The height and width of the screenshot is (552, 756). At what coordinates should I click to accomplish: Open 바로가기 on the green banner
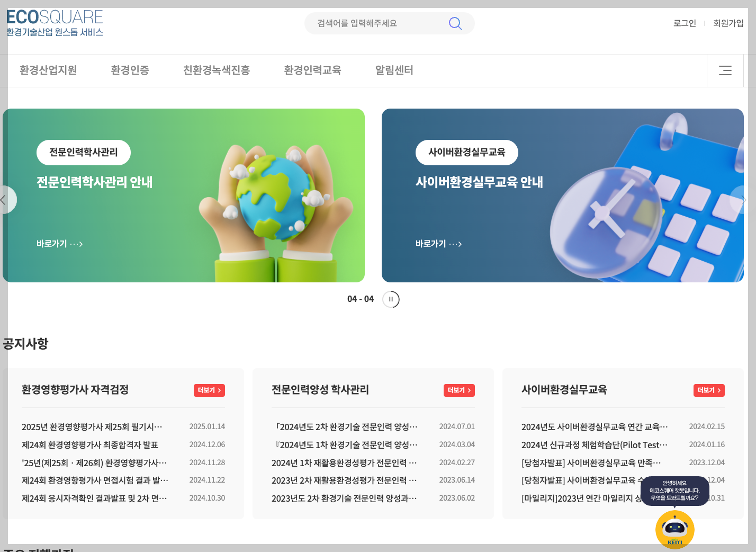coord(59,244)
